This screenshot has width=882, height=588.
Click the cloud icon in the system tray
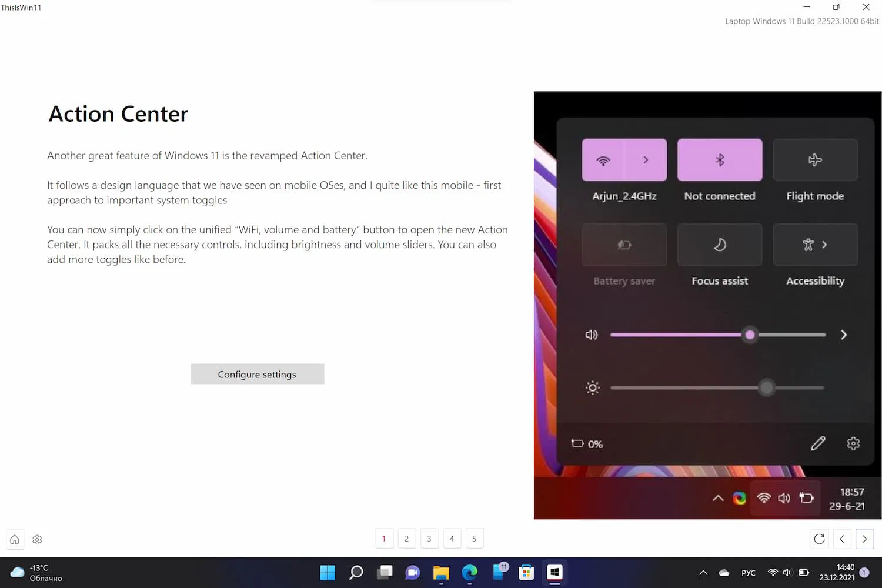coord(724,573)
